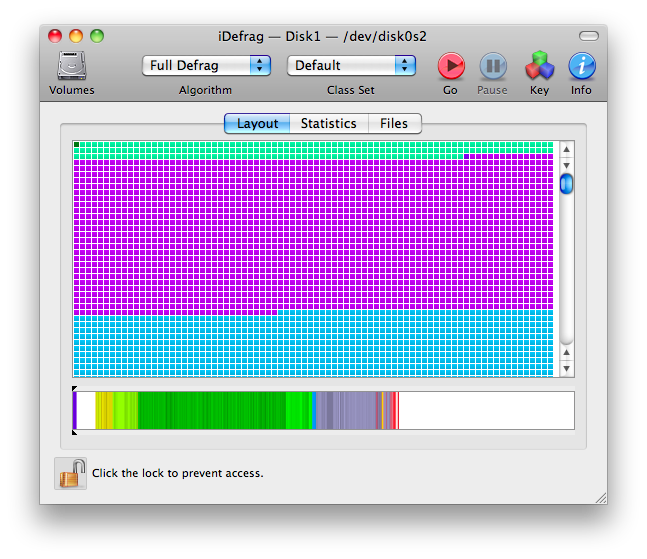Open the Full Defrag algorithm dropdown

tap(206, 66)
